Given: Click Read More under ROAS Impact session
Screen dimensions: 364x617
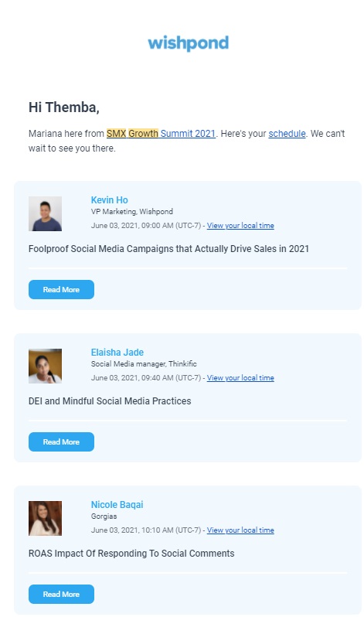Looking at the screenshot, I should point(61,594).
